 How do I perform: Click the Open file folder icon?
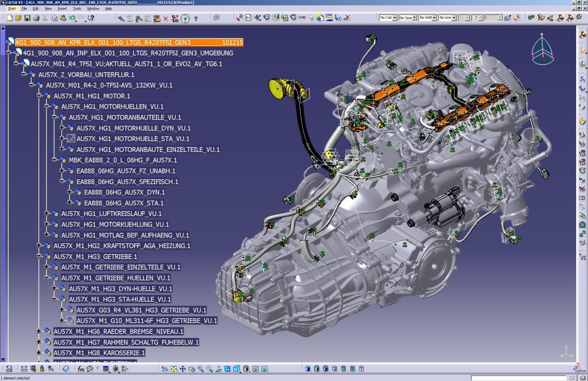18,18
